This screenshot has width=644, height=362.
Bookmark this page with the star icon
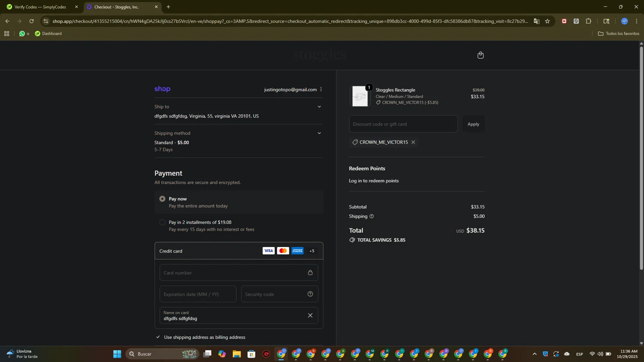click(x=547, y=21)
